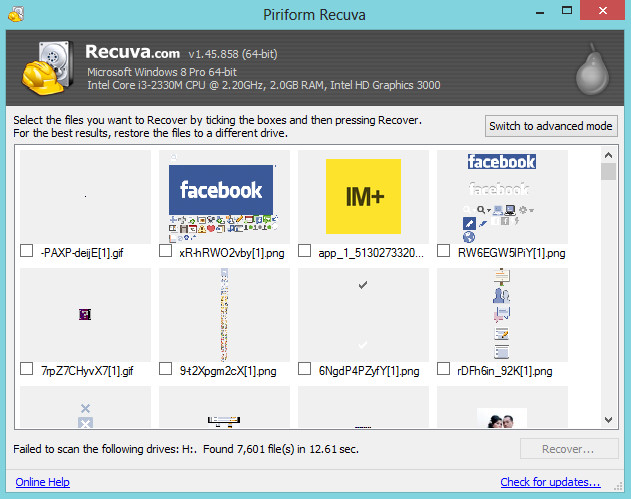
Task: Close the Piriform Recuva window
Action: tap(602, 10)
